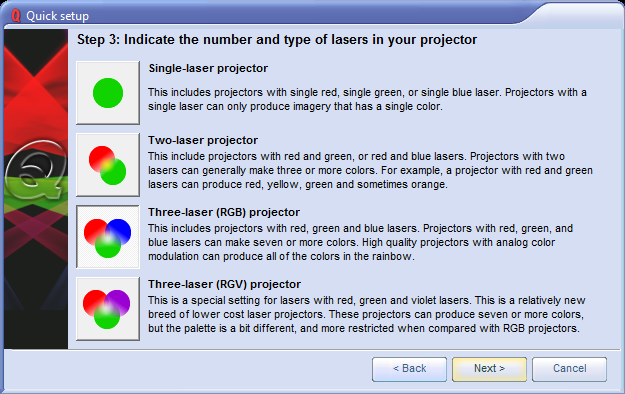Go to previous step with Back button
625x394 pixels.
point(409,369)
